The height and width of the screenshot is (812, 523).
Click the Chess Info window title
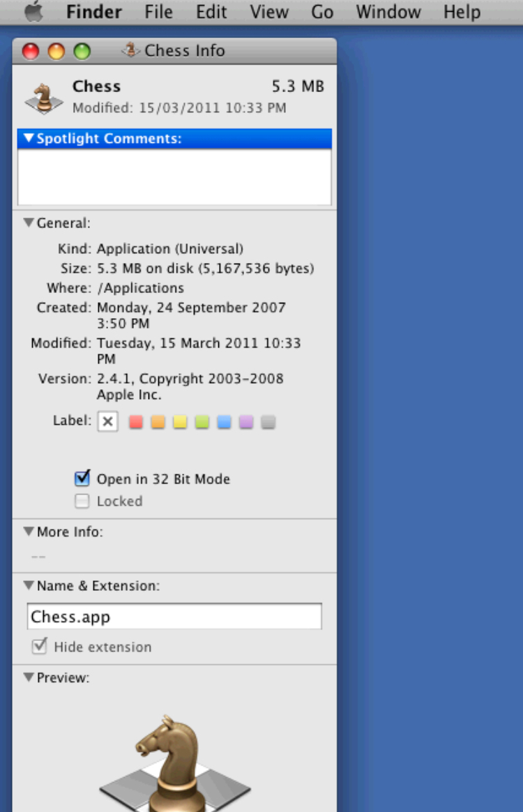click(x=184, y=50)
